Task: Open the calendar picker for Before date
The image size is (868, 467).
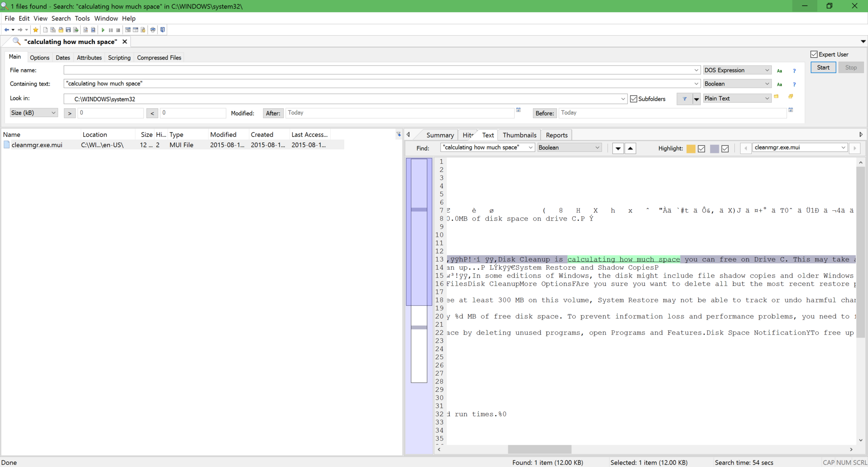Action: (x=791, y=110)
